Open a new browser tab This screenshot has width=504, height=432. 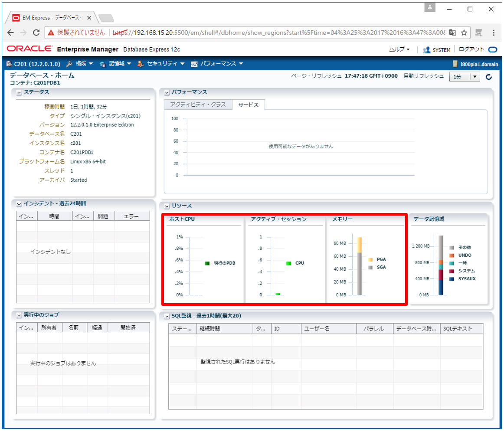(106, 18)
